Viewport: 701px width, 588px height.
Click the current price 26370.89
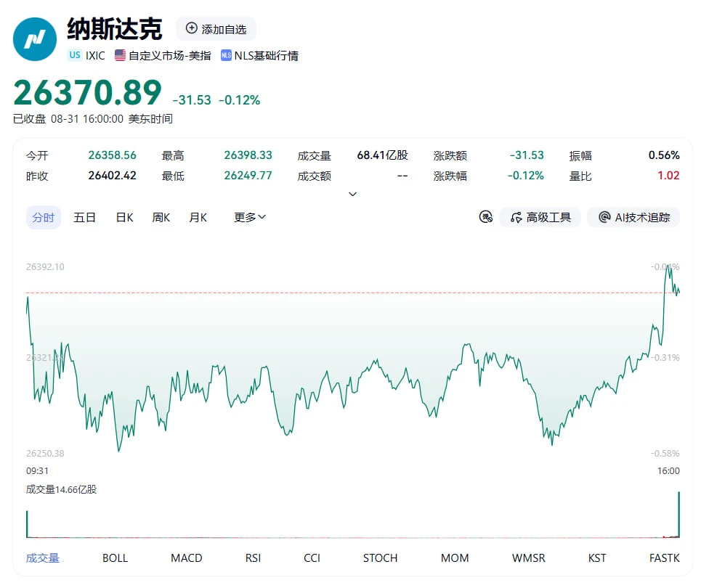pos(88,92)
